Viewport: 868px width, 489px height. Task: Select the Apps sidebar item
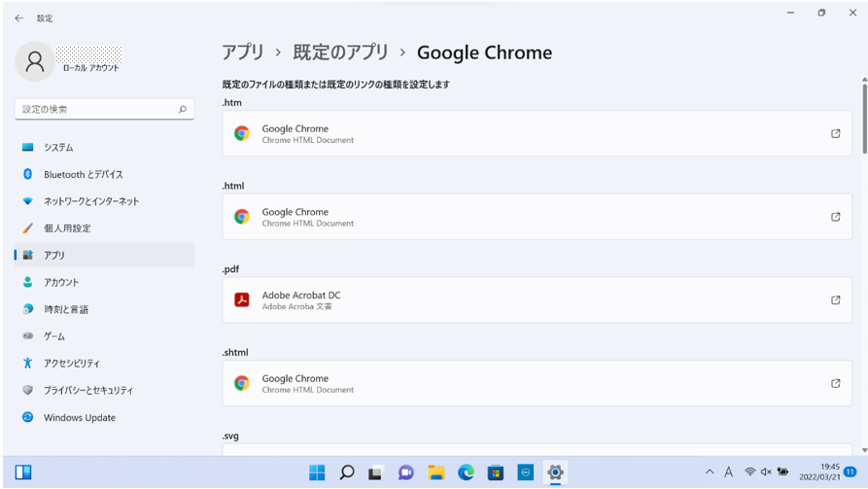tap(105, 256)
